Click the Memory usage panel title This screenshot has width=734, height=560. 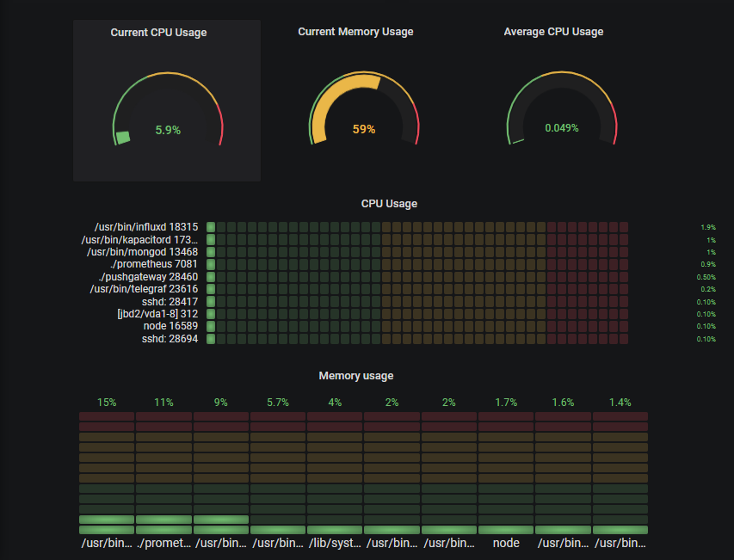pos(355,376)
